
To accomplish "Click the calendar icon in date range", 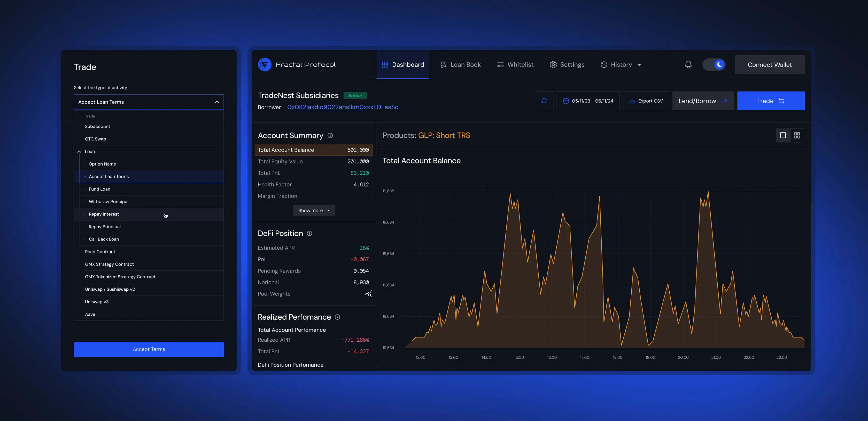I will tap(566, 101).
